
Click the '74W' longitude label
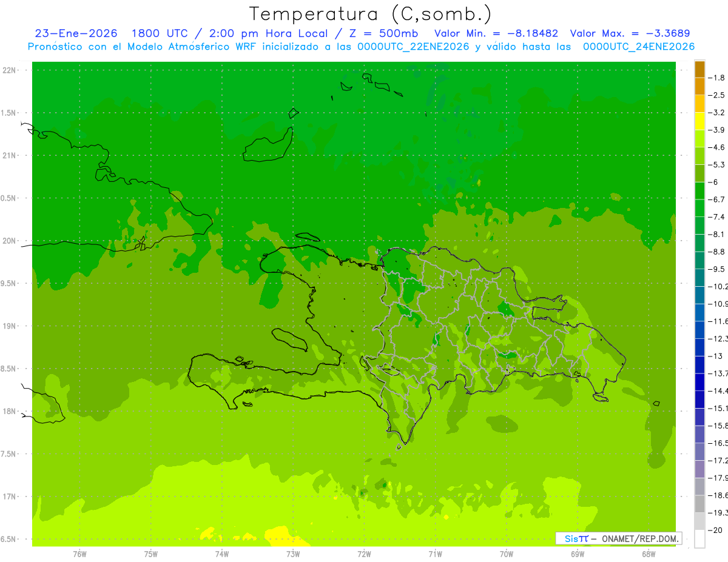tap(221, 554)
